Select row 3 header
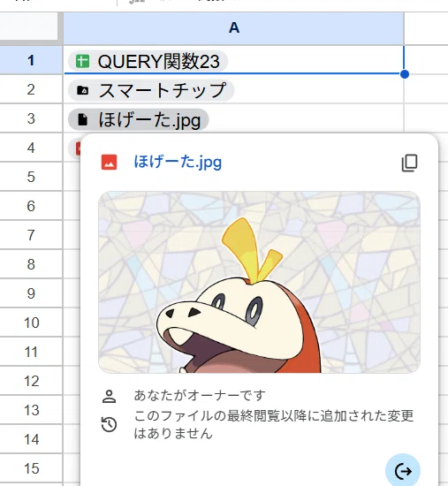Viewport: 448px width, 486px height. 31,118
